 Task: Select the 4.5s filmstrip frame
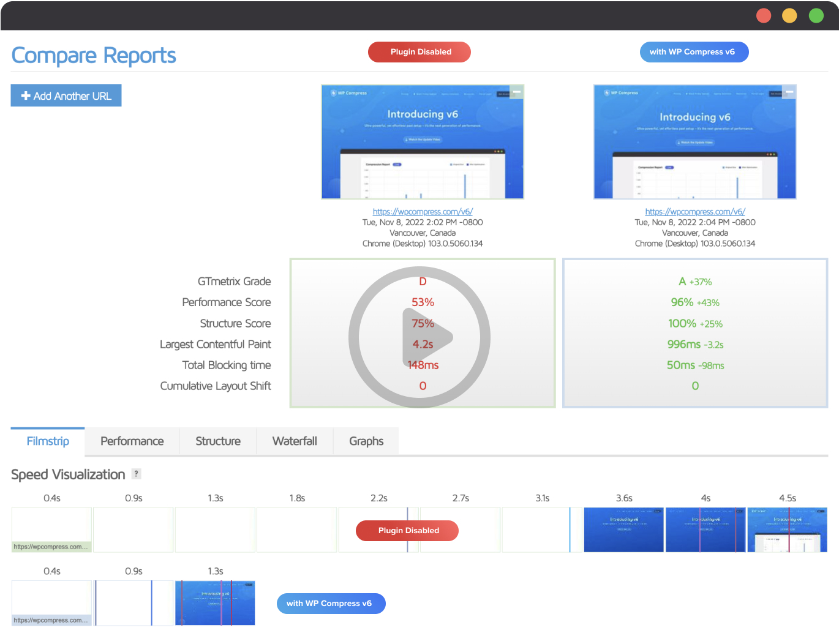[x=788, y=530]
